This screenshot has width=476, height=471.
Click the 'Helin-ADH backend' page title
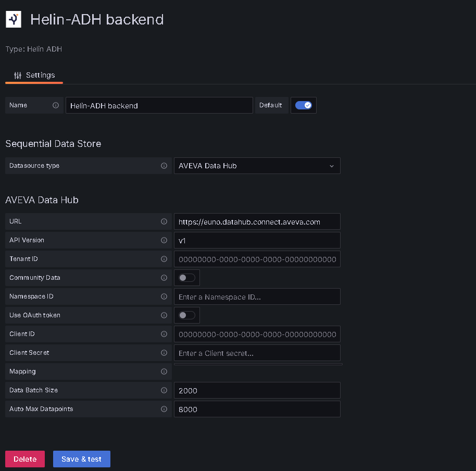tap(97, 20)
